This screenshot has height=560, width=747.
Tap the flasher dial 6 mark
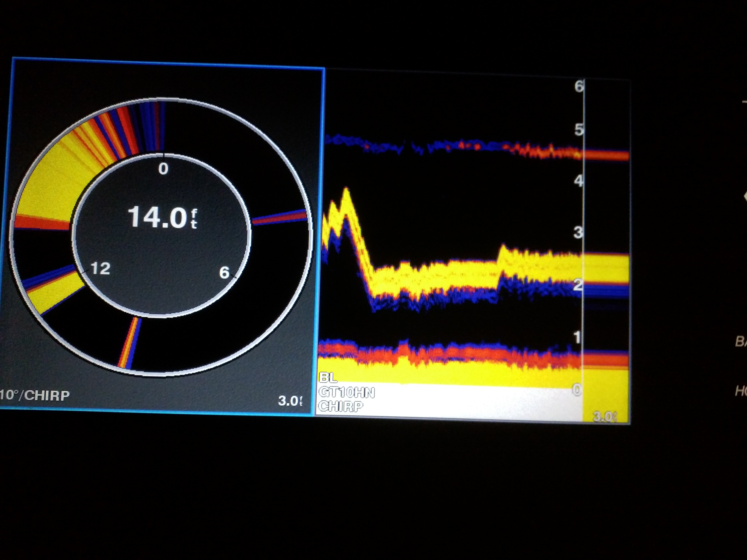coord(225,273)
